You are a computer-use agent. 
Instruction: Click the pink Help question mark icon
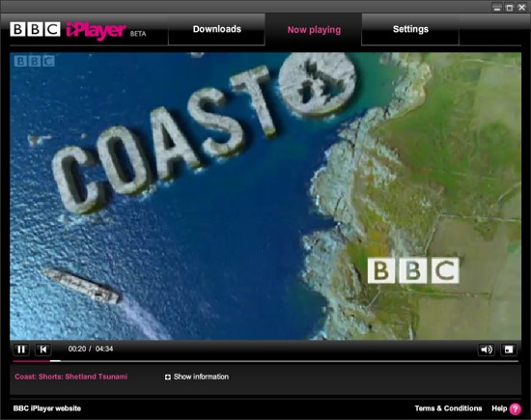tap(516, 408)
